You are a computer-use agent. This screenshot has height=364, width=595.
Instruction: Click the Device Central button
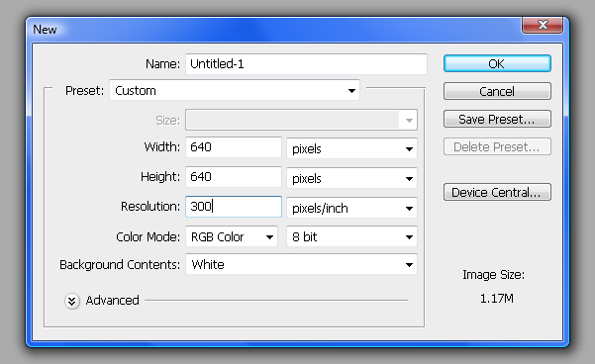[497, 192]
